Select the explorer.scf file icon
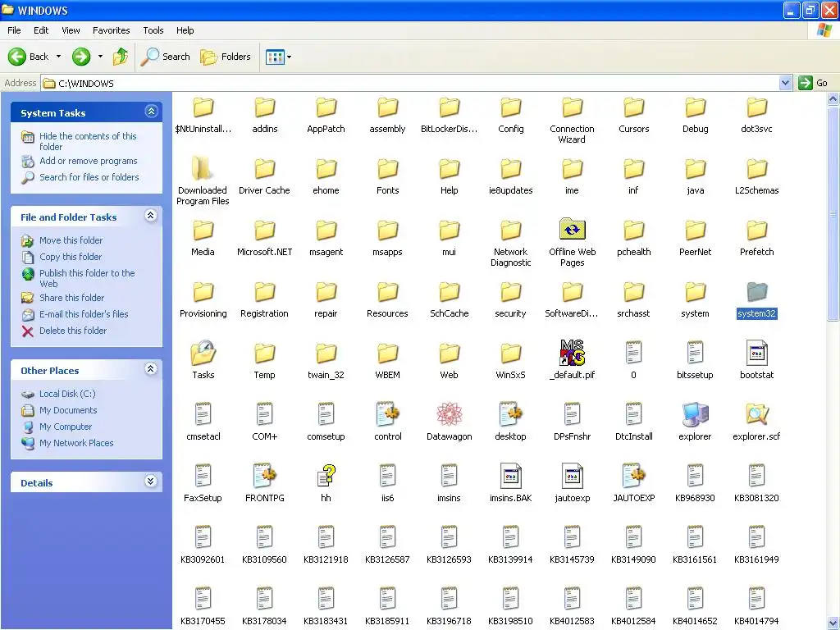The image size is (840, 630). [x=756, y=414]
